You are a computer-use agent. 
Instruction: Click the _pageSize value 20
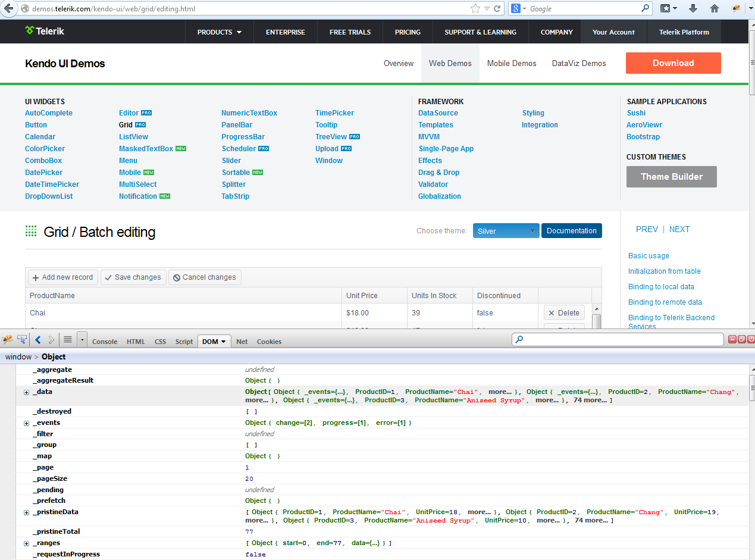249,479
